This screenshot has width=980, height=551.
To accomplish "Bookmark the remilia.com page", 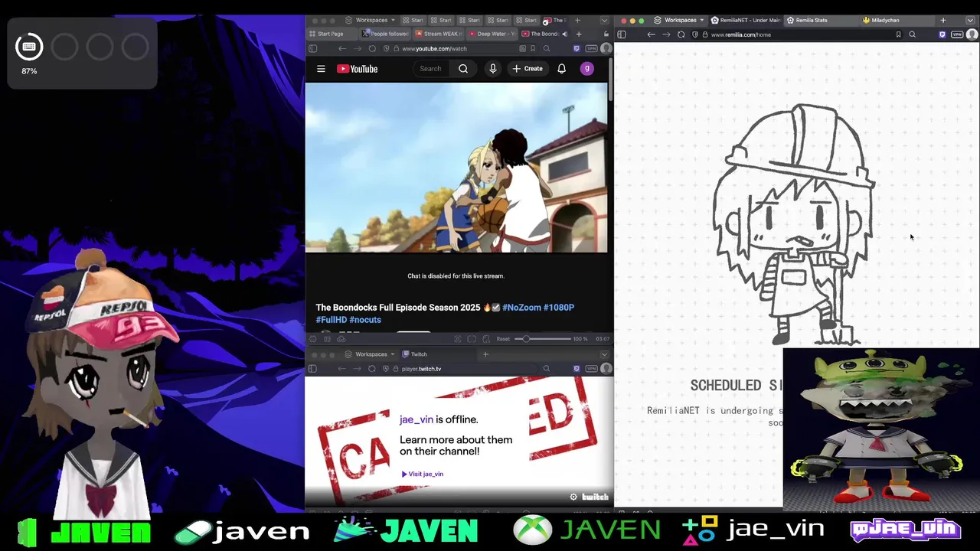I will click(x=898, y=34).
